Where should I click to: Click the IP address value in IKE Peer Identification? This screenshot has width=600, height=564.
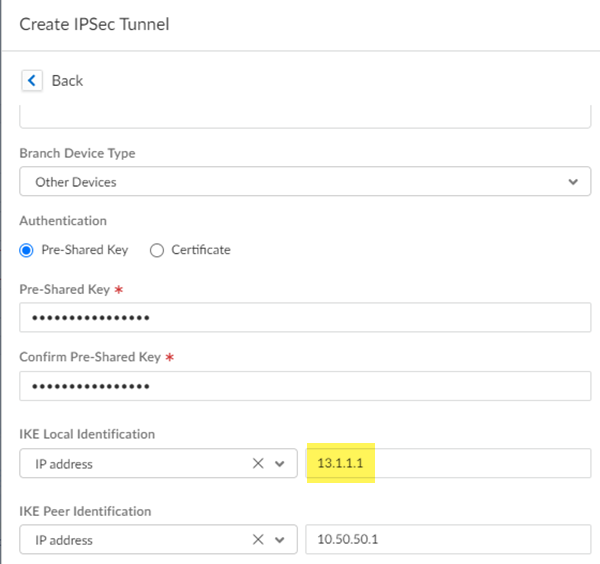point(64,540)
